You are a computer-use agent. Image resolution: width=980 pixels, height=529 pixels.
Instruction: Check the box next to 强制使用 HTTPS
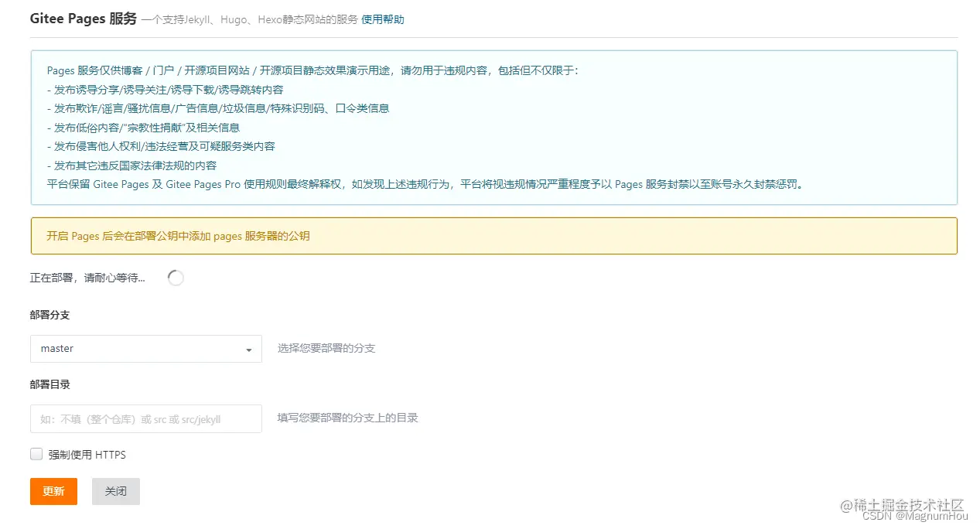click(x=36, y=454)
